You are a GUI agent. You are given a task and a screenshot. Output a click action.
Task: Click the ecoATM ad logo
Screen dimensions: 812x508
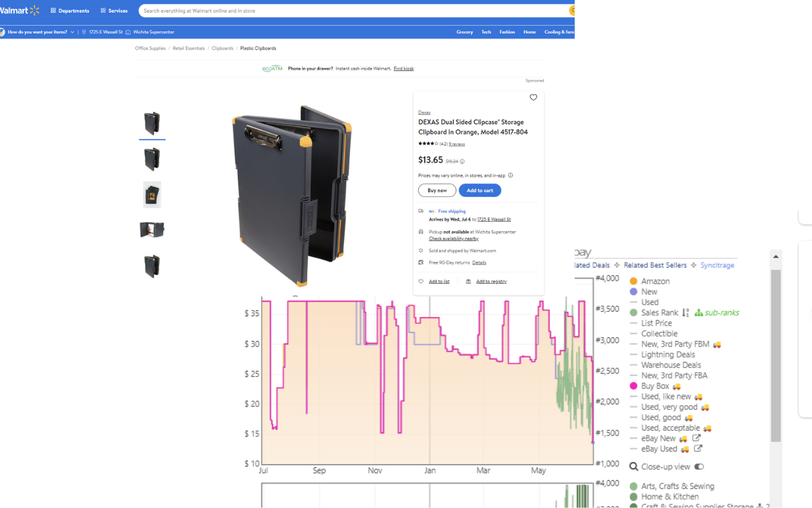[x=272, y=69]
